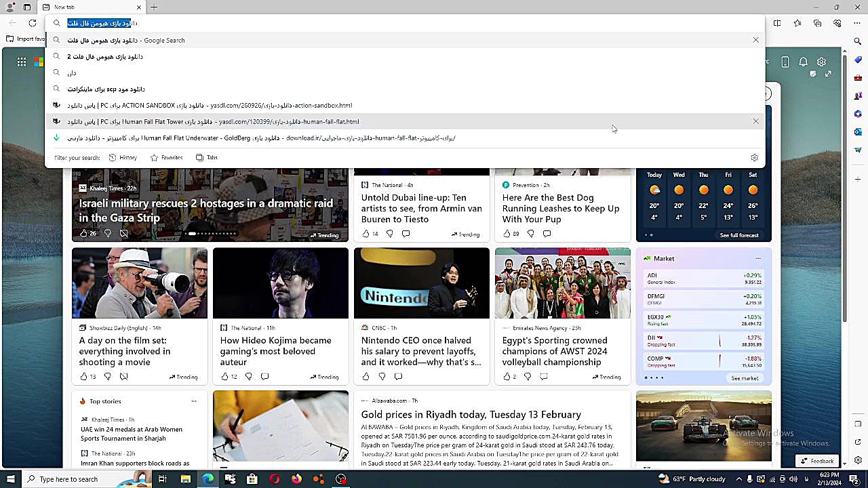Screen dimensions: 868x488
Task: Open sidebar Outlook icon
Action: pyautogui.click(x=858, y=131)
